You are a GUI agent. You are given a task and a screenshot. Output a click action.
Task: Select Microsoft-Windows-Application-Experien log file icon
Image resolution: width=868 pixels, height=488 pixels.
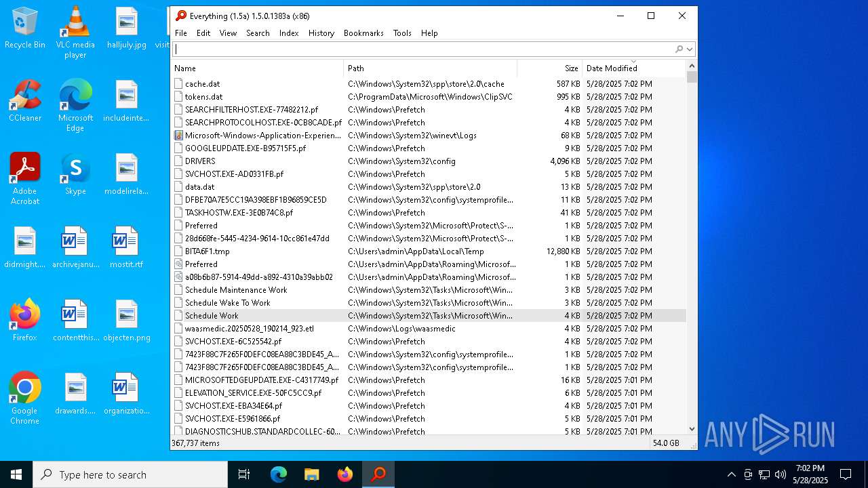pyautogui.click(x=178, y=136)
